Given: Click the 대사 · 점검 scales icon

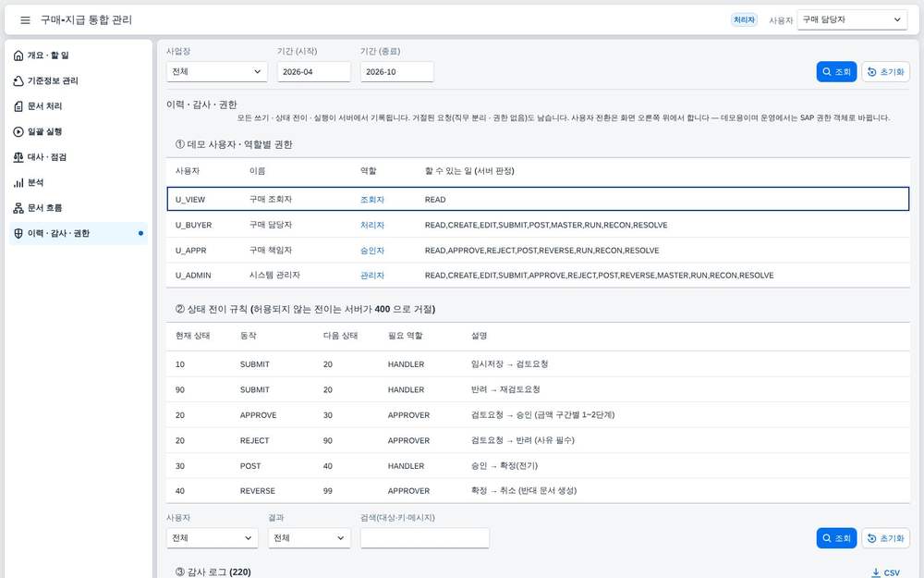Looking at the screenshot, I should (18, 157).
